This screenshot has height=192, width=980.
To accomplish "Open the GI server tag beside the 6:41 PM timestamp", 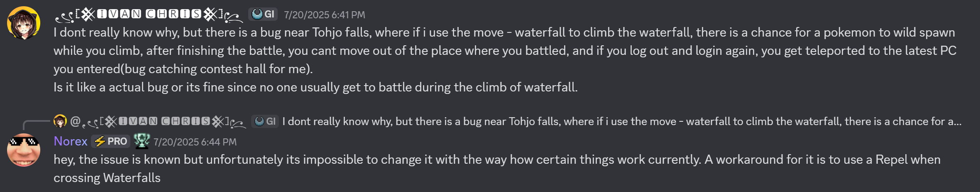I will pos(263,15).
